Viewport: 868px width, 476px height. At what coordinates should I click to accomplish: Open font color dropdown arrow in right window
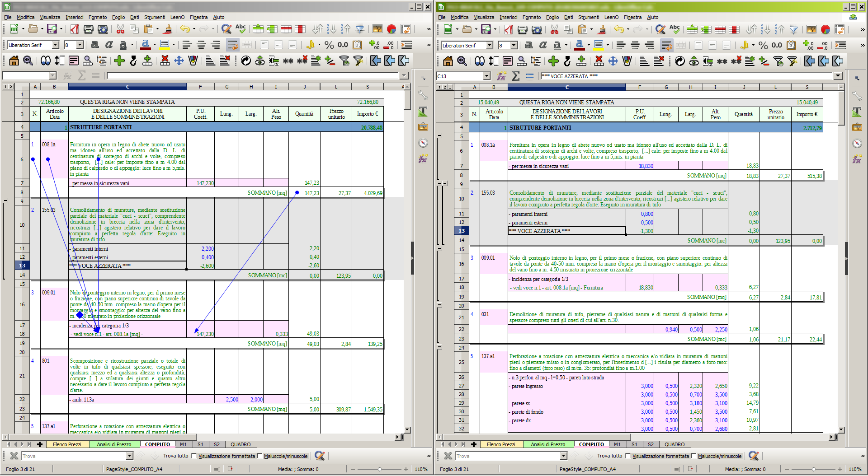[588, 45]
